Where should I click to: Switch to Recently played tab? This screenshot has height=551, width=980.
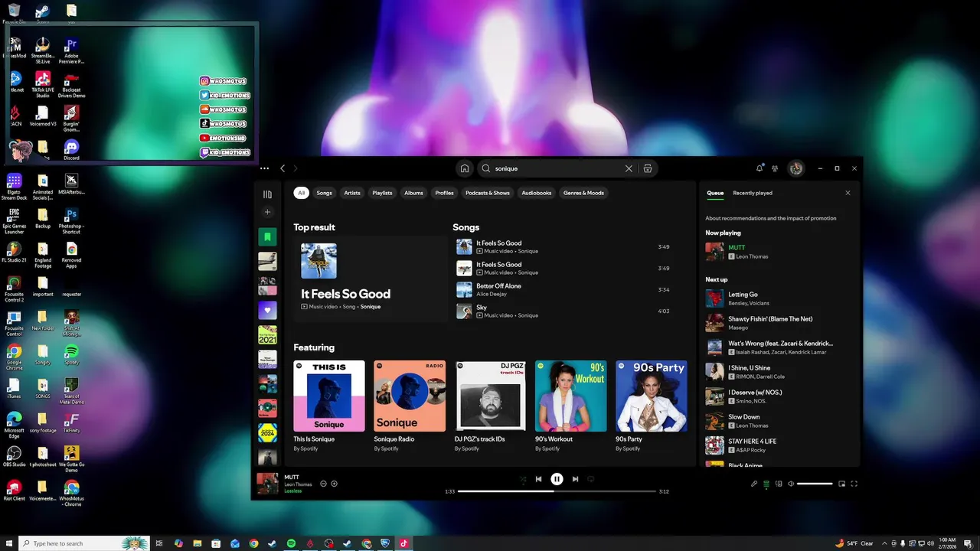coord(753,193)
